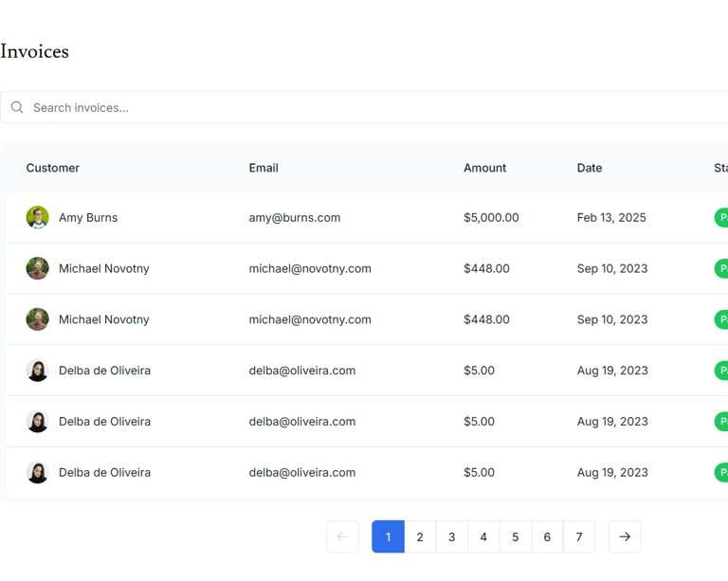Click the Feb 13, 2025 date cell
This screenshot has width=728, height=581.
point(611,218)
